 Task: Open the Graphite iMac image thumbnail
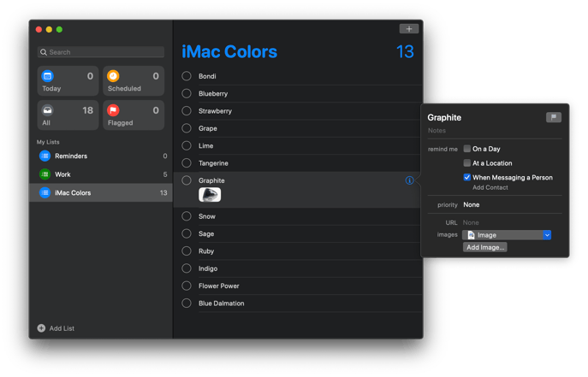pos(210,195)
